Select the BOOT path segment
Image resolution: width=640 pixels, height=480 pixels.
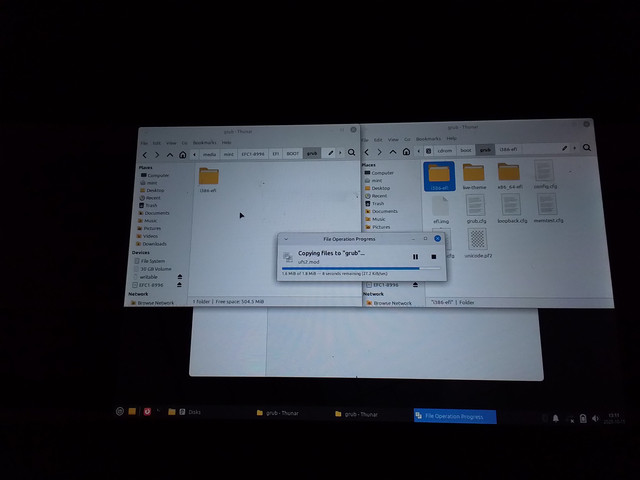tap(292, 153)
